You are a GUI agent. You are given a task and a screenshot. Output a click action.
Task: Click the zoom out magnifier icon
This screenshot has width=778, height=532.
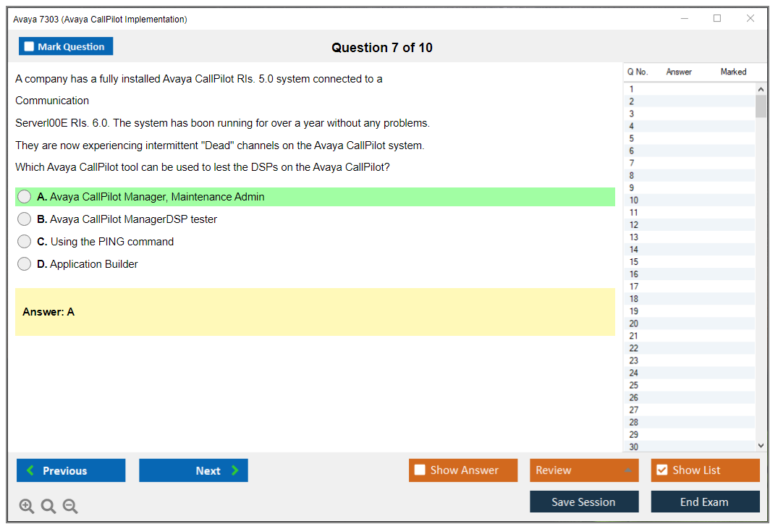pyautogui.click(x=70, y=507)
